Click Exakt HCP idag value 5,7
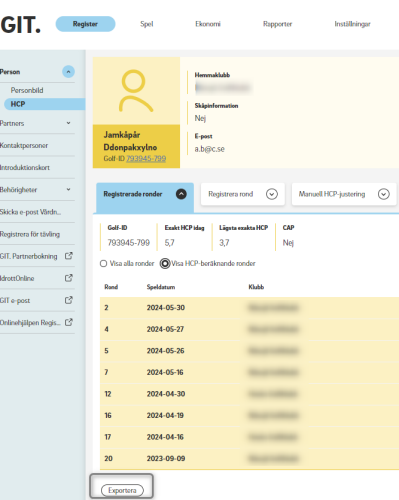The height and width of the screenshot is (500, 399). pos(169,243)
